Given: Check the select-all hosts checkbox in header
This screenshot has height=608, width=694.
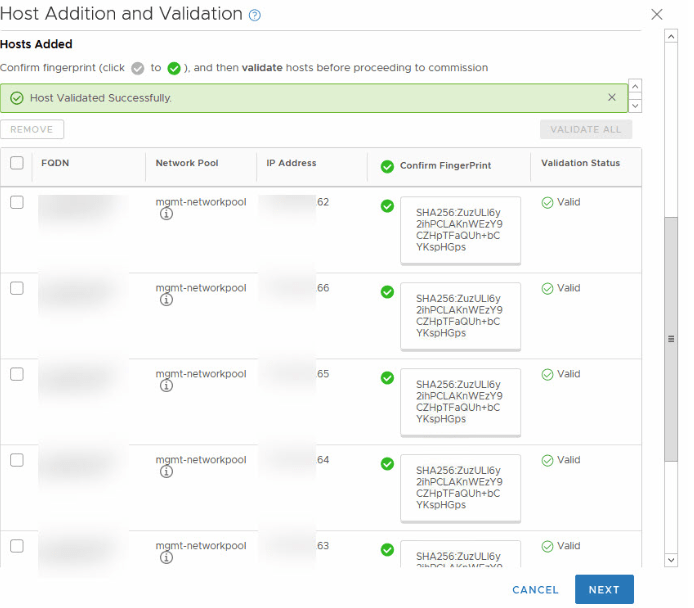Looking at the screenshot, I should coord(17,163).
